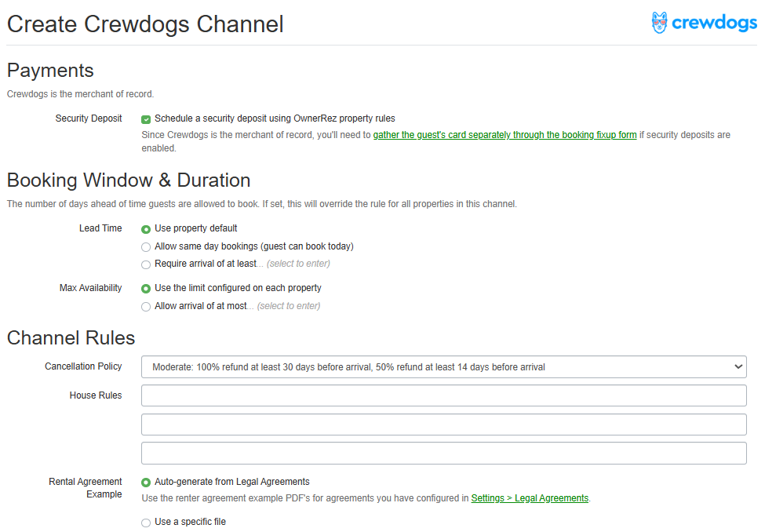This screenshot has height=532, width=765.
Task: Choose Use a specific file option
Action: tap(146, 523)
